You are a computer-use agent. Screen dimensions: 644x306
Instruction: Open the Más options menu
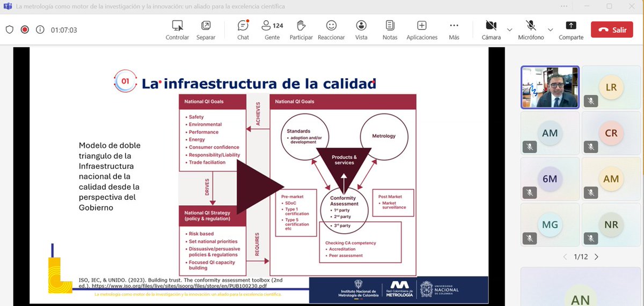coord(454,30)
